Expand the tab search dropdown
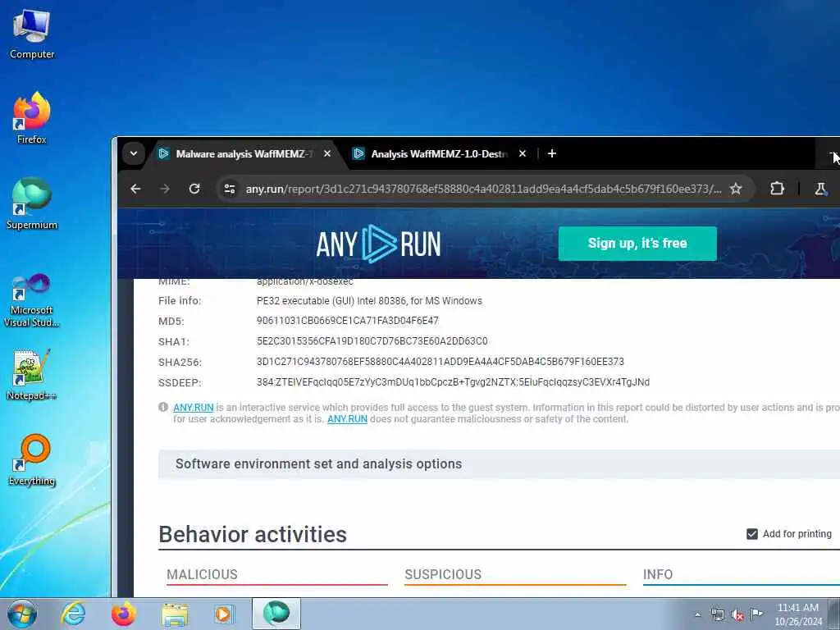Image resolution: width=840 pixels, height=630 pixels. coord(134,153)
